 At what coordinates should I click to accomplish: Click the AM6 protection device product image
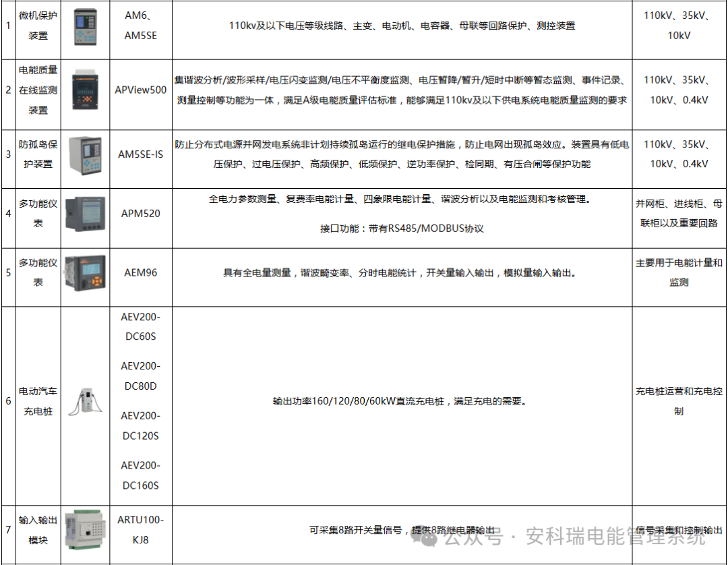point(86,27)
